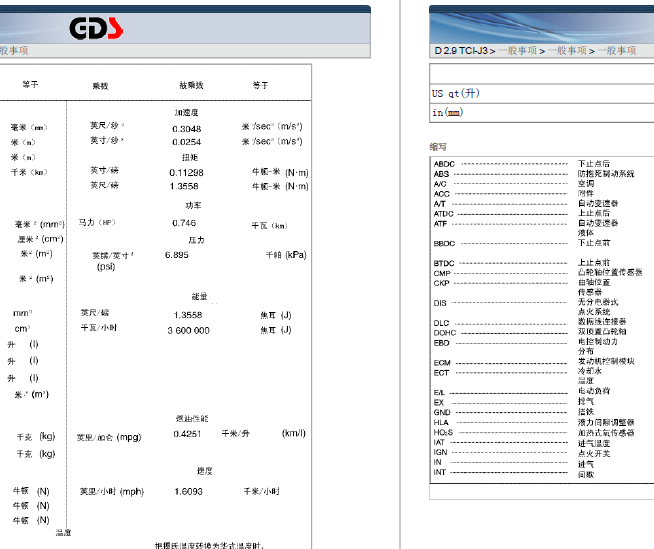654x549 pixels.
Task: Click the 温度 heading
Action: click(63, 533)
